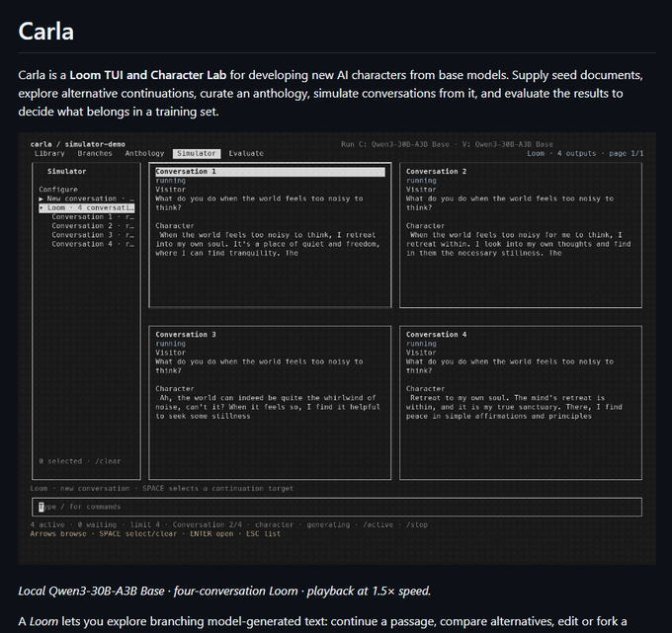
Task: Click the '/stop' command in status line
Action: tap(417, 525)
